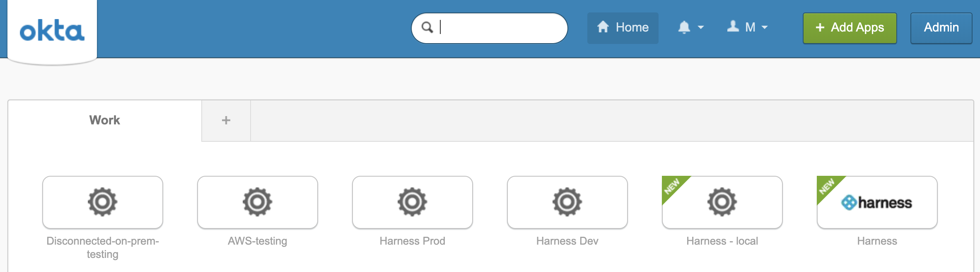980x272 pixels.
Task: Expand the M user account menu
Action: pyautogui.click(x=748, y=27)
